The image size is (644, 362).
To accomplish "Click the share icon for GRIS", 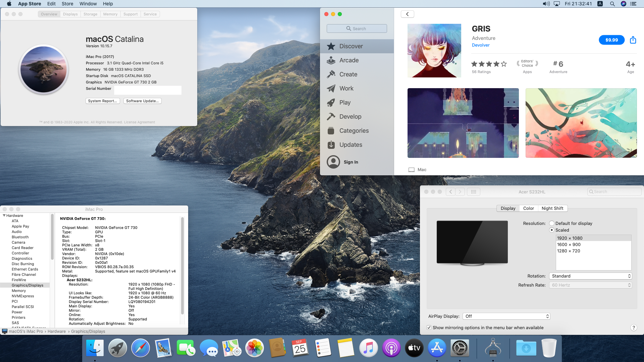I will (633, 40).
